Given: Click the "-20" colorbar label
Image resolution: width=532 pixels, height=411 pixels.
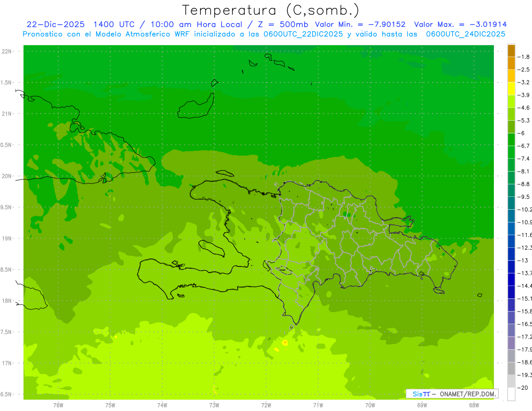Looking at the screenshot, I should (522, 388).
